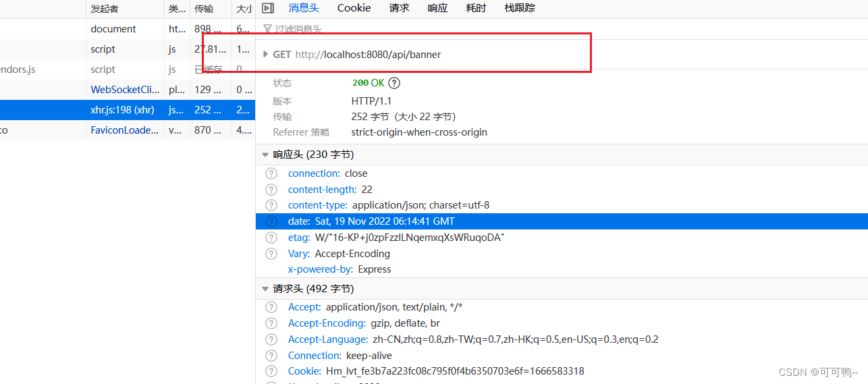Screen dimensions: 868x384
Task: Open help icon beside the Vary header
Action: pos(271,254)
